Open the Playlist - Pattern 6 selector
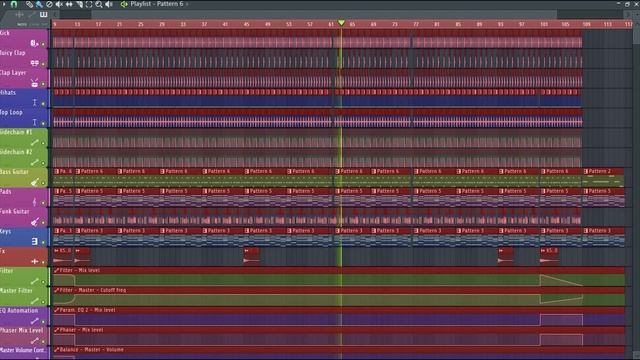Screen dimensions: 640x360 pyautogui.click(x=157, y=4)
